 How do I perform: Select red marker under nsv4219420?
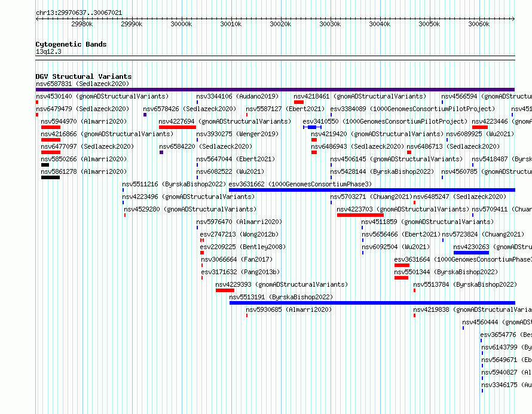(314, 140)
